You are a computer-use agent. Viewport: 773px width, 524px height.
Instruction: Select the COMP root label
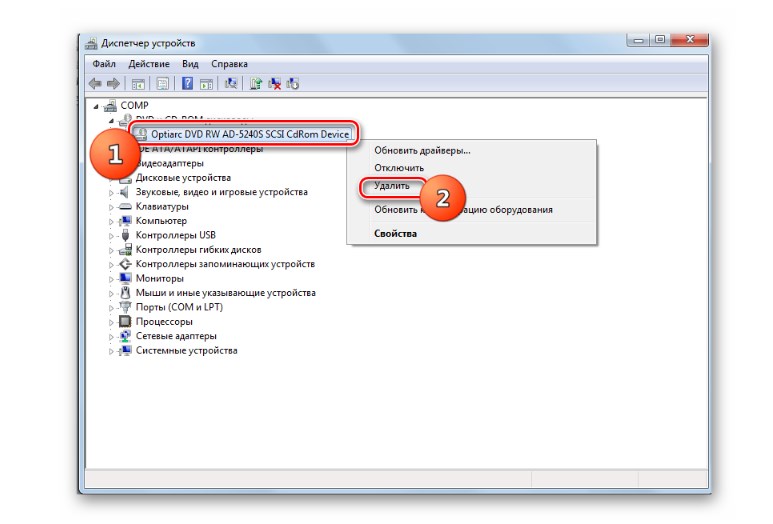(135, 105)
